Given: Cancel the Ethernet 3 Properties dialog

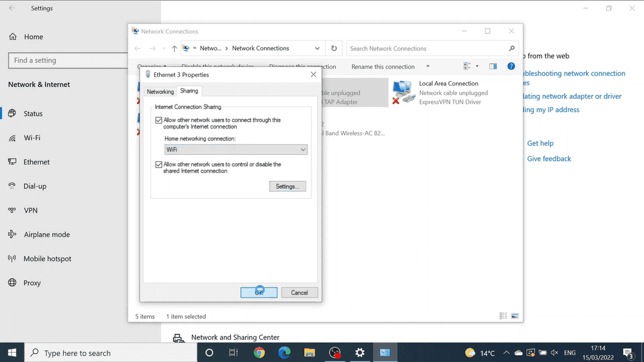Looking at the screenshot, I should (299, 293).
